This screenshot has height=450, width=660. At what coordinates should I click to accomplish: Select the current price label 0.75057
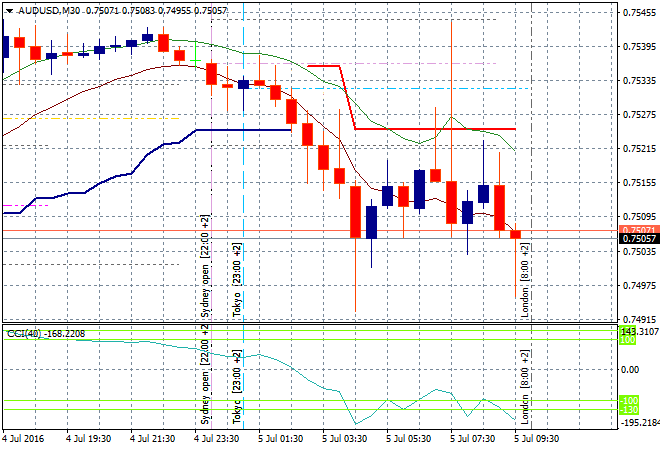638,239
